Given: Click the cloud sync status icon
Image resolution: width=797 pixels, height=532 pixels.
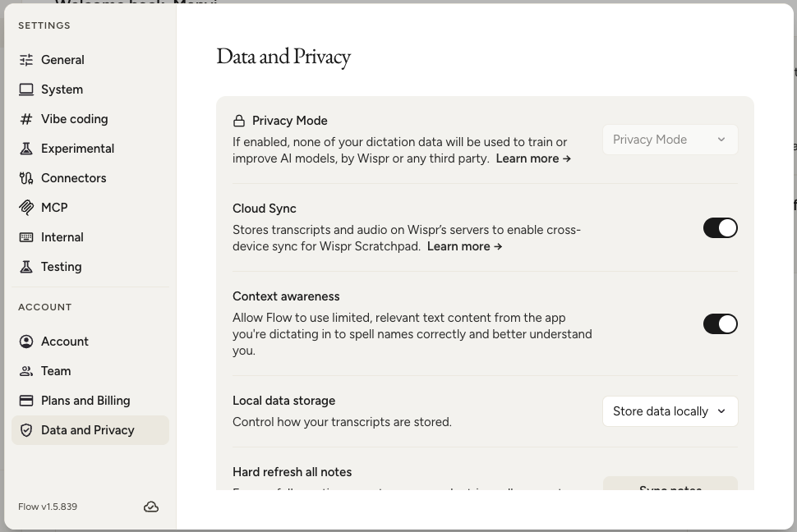Looking at the screenshot, I should (151, 507).
